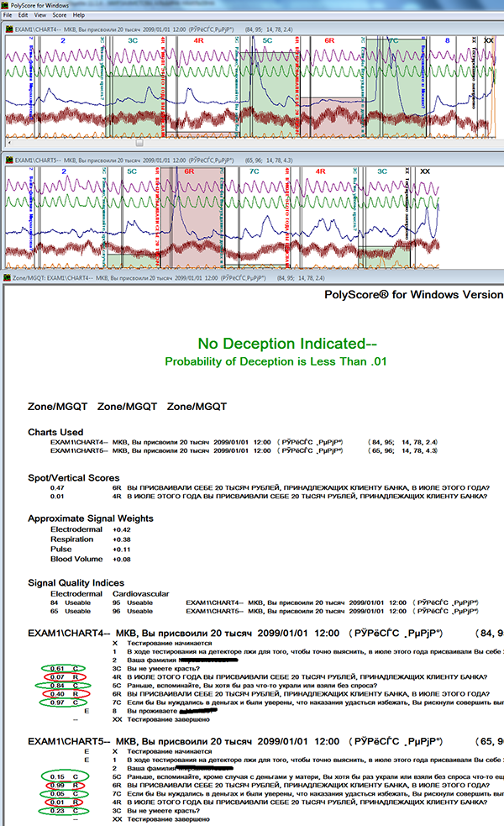The height and width of the screenshot is (826, 504).
Task: Select question marker 5C in the CHART5 window
Action: point(132,171)
